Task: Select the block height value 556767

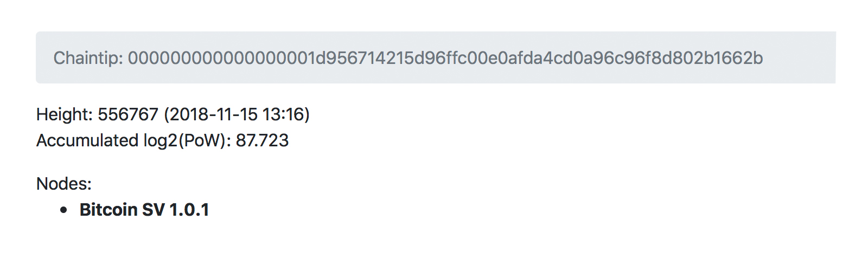Action: [128, 114]
